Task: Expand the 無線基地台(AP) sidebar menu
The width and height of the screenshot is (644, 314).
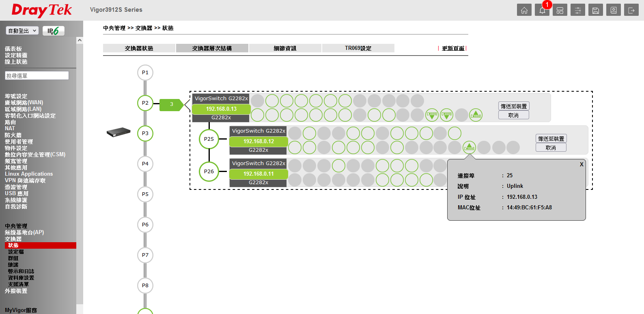Action: pos(24,232)
